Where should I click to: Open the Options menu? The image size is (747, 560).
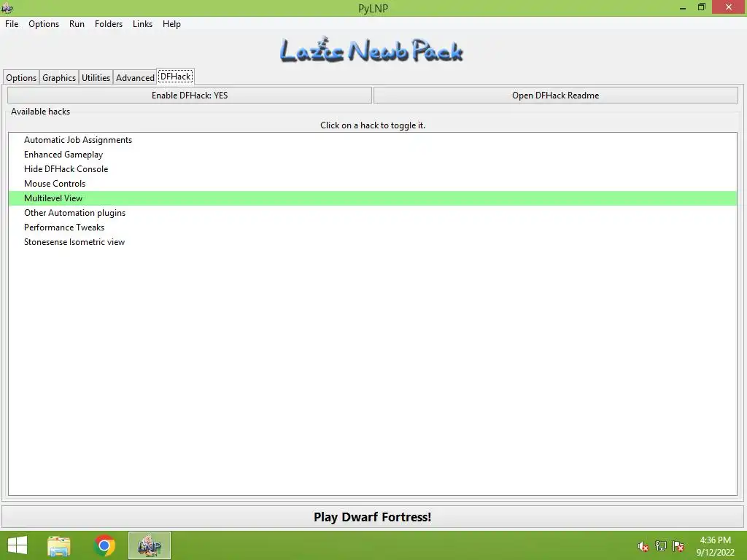pyautogui.click(x=44, y=24)
